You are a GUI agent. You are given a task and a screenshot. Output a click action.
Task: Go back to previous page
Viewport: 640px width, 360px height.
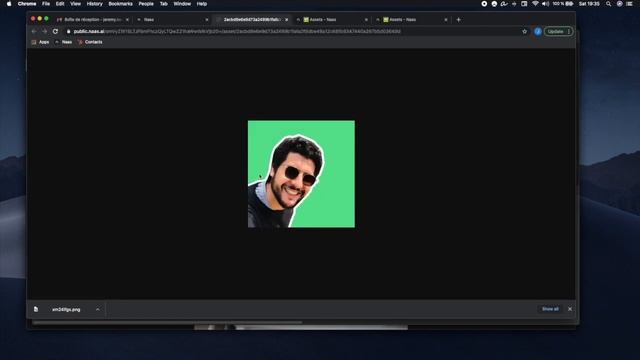[x=34, y=31]
